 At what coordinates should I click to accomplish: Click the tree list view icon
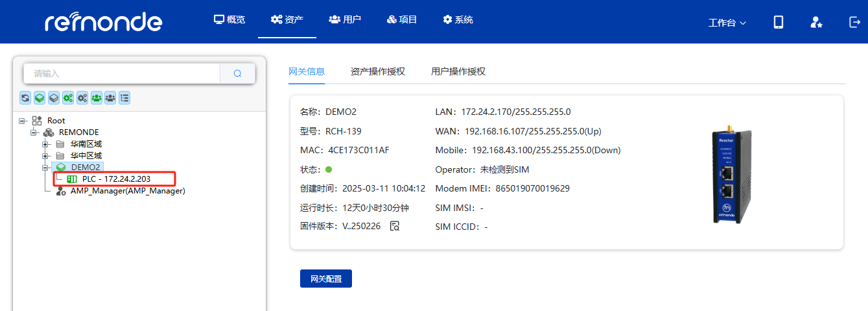[x=124, y=97]
